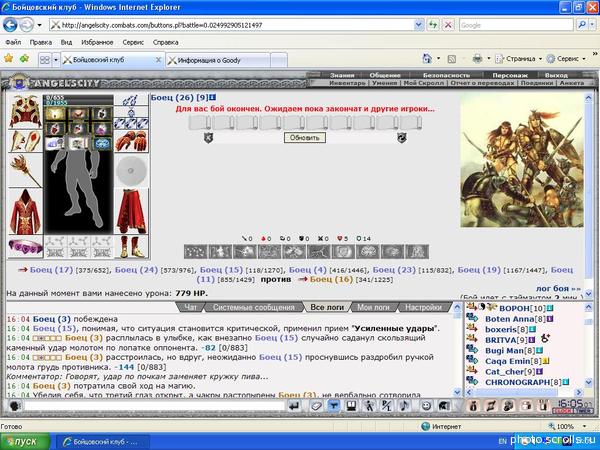Click the round shield equipment slot
Image resolution: width=600 pixels, height=450 pixels.
[x=131, y=170]
